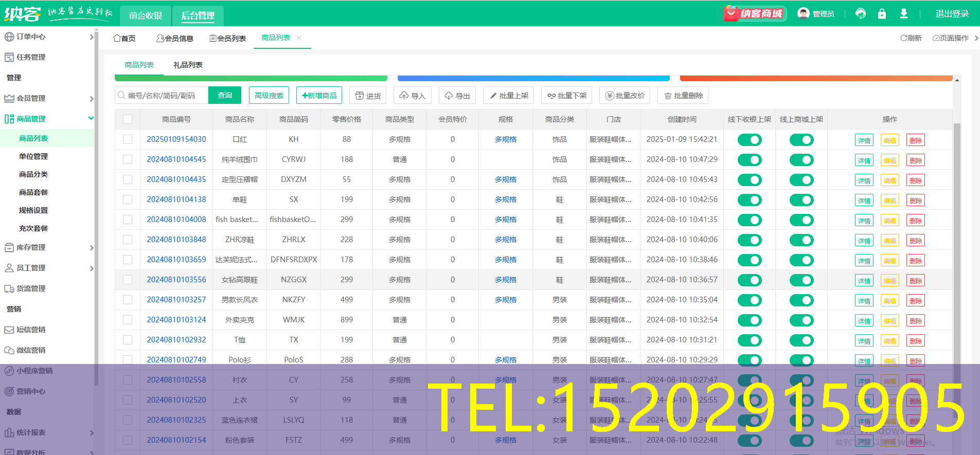The image size is (980, 455).
Task: Toggle 线下收银上架 for 单鞋 row
Action: [x=750, y=200]
